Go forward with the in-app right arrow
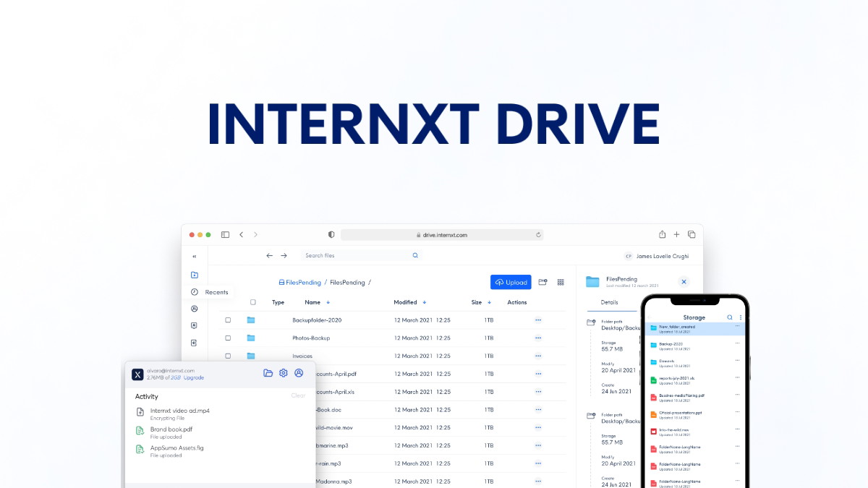Image resolution: width=868 pixels, height=488 pixels. pyautogui.click(x=284, y=255)
